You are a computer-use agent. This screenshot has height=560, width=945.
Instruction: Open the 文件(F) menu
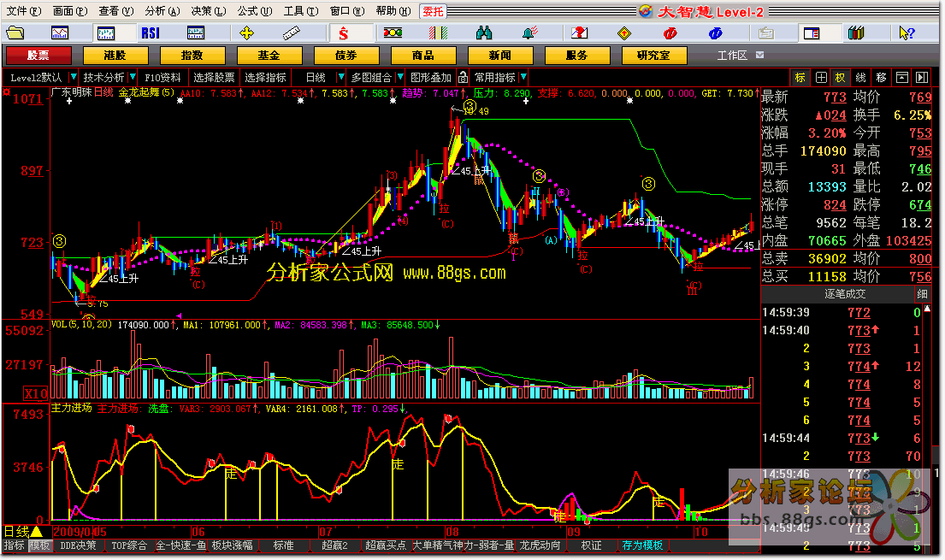(23, 11)
